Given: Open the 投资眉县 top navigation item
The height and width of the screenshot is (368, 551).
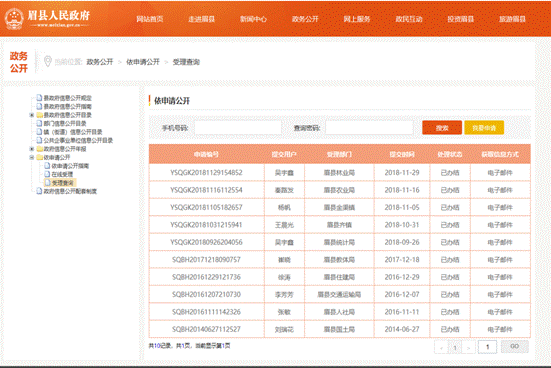Looking at the screenshot, I should 460,19.
